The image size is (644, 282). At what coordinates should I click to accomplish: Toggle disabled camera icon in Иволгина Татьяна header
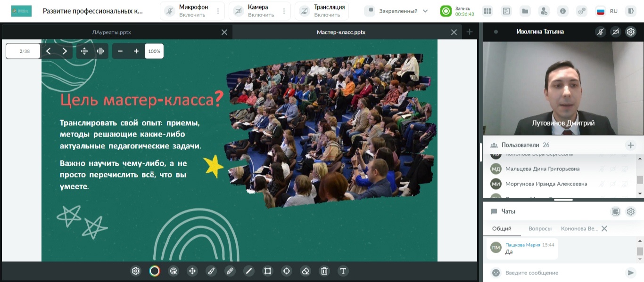pos(615,32)
